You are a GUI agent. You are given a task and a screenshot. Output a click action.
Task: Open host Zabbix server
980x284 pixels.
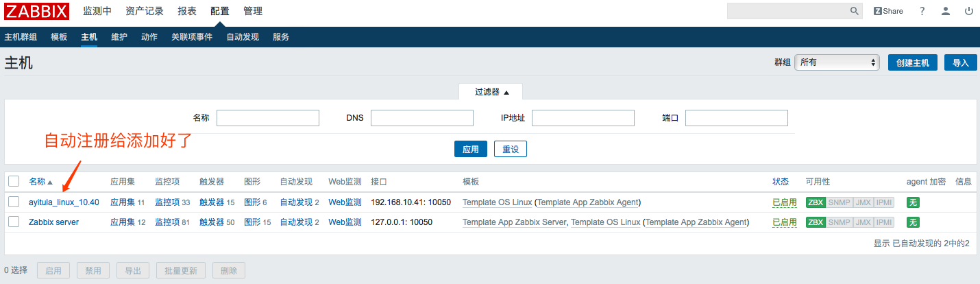53,222
